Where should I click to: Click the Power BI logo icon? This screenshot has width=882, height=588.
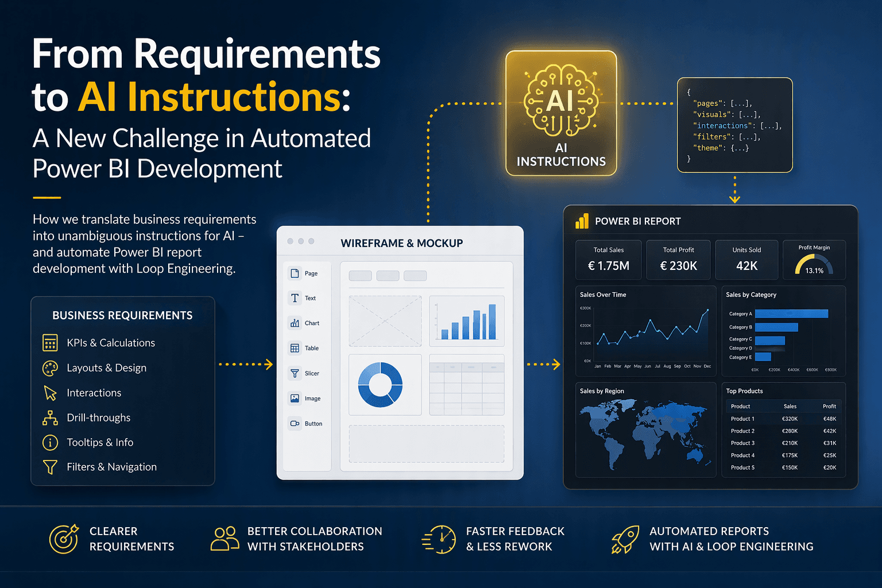582,221
